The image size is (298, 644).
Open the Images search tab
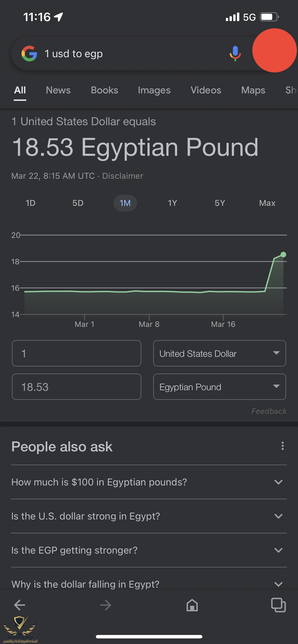[154, 90]
